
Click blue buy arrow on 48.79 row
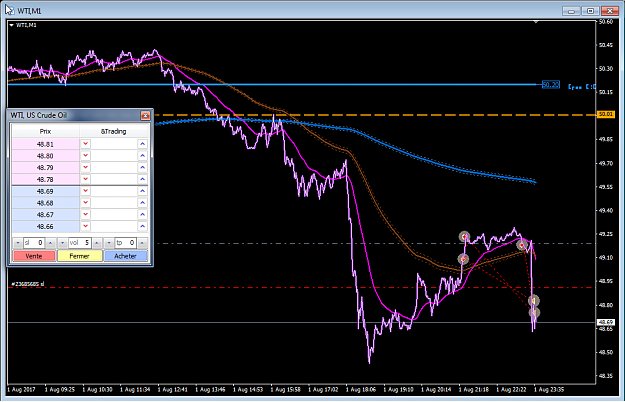tap(143, 167)
